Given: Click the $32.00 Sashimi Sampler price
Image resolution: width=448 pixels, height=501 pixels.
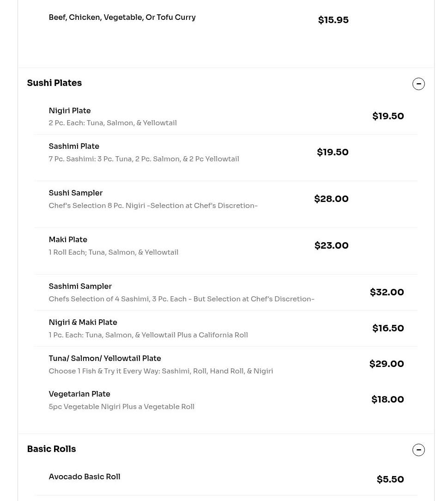Looking at the screenshot, I should point(387,293).
